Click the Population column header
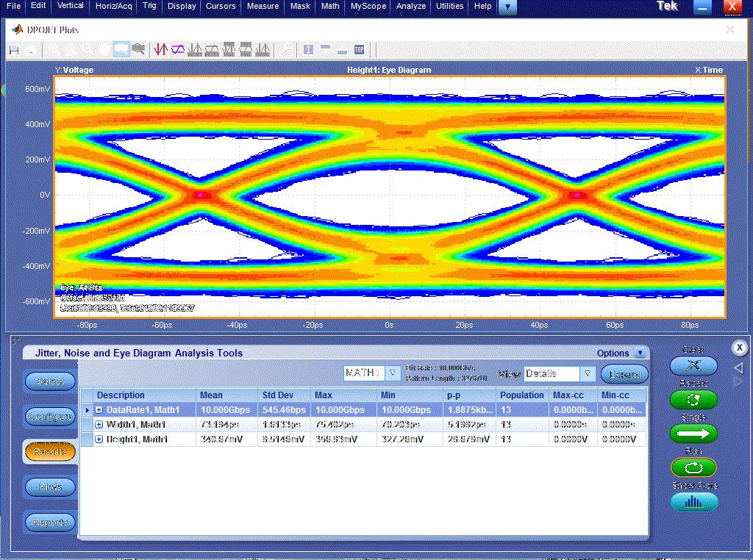 point(521,395)
